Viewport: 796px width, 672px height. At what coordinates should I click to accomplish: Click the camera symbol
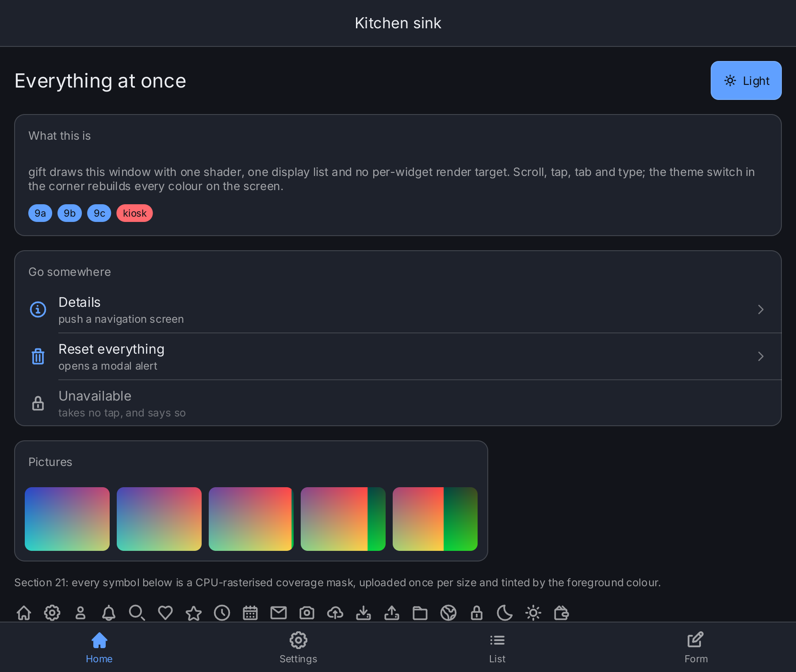tap(307, 613)
